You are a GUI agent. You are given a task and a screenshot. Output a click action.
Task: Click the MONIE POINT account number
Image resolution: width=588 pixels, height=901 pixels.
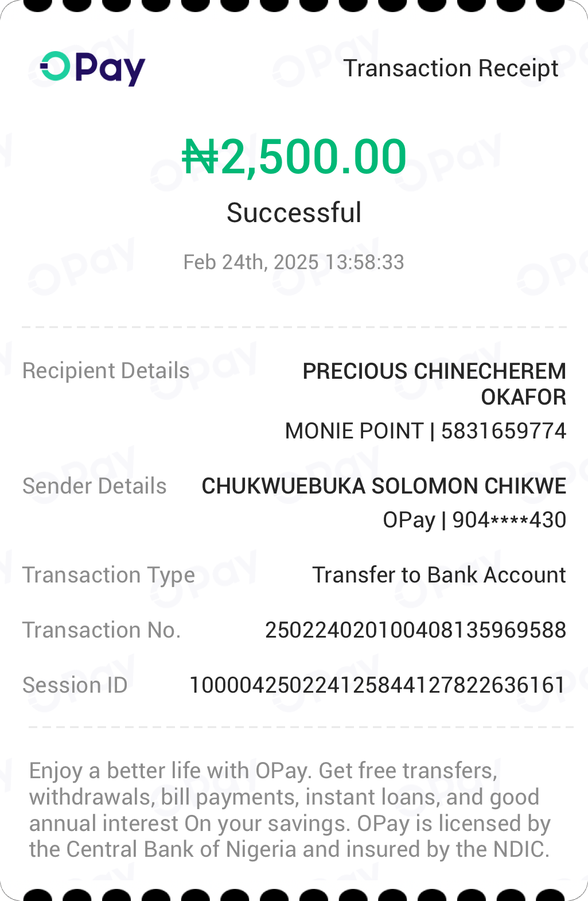point(426,431)
